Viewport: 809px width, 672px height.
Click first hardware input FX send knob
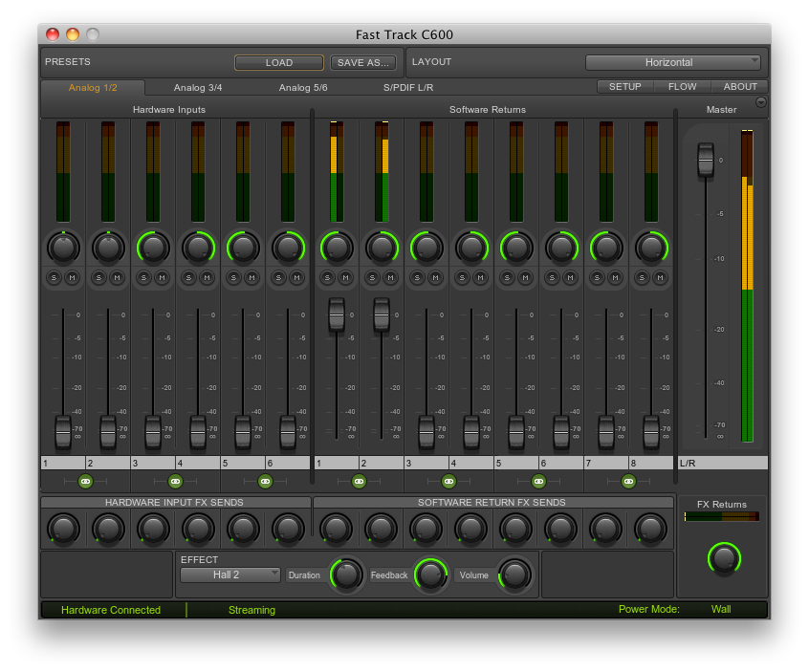[63, 528]
